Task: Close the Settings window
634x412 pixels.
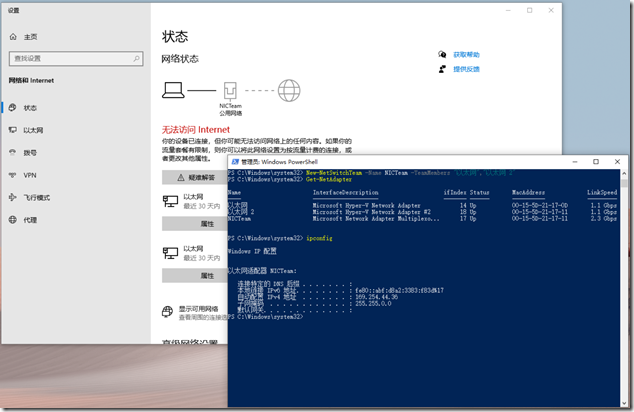Action: pos(551,11)
